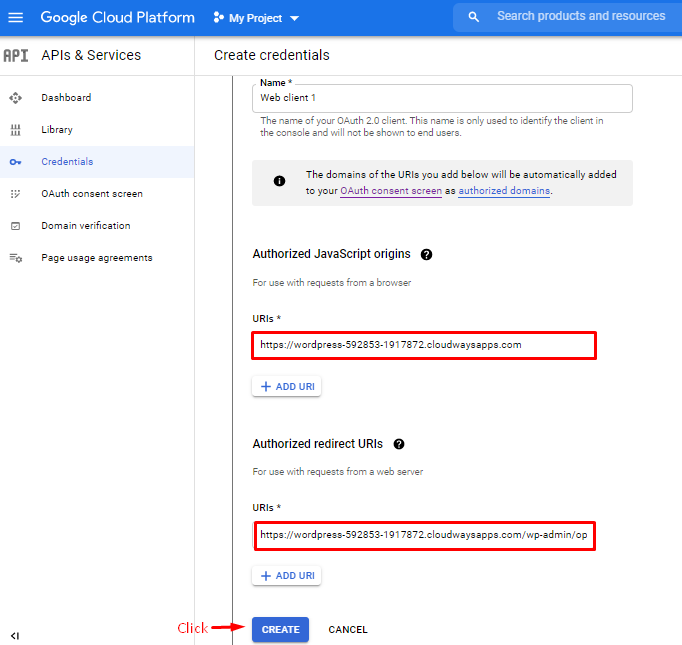The height and width of the screenshot is (645, 682).
Task: Follow the OAuth consent screen link
Action: (x=391, y=191)
